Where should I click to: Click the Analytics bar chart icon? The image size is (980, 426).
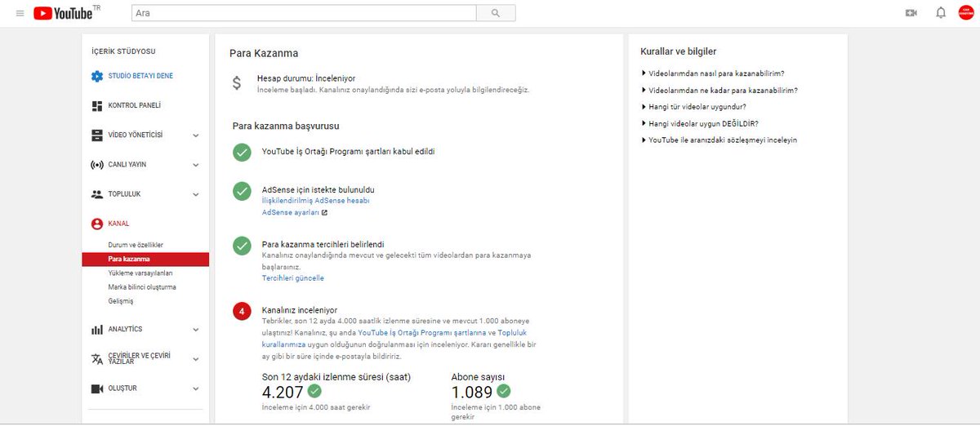pyautogui.click(x=97, y=329)
